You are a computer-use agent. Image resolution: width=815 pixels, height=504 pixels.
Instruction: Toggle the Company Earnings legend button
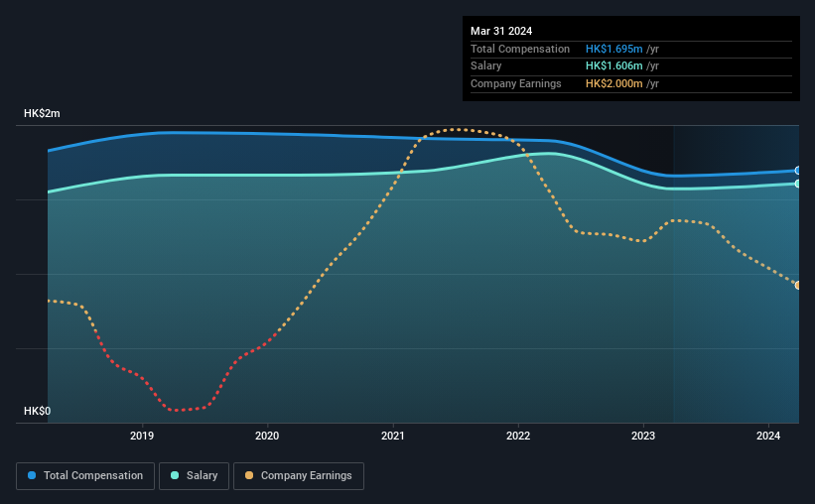click(299, 476)
